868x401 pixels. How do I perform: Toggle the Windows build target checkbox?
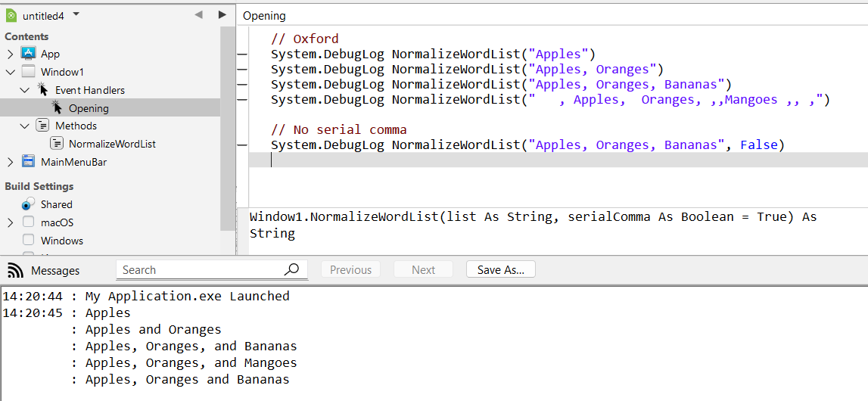tap(29, 241)
